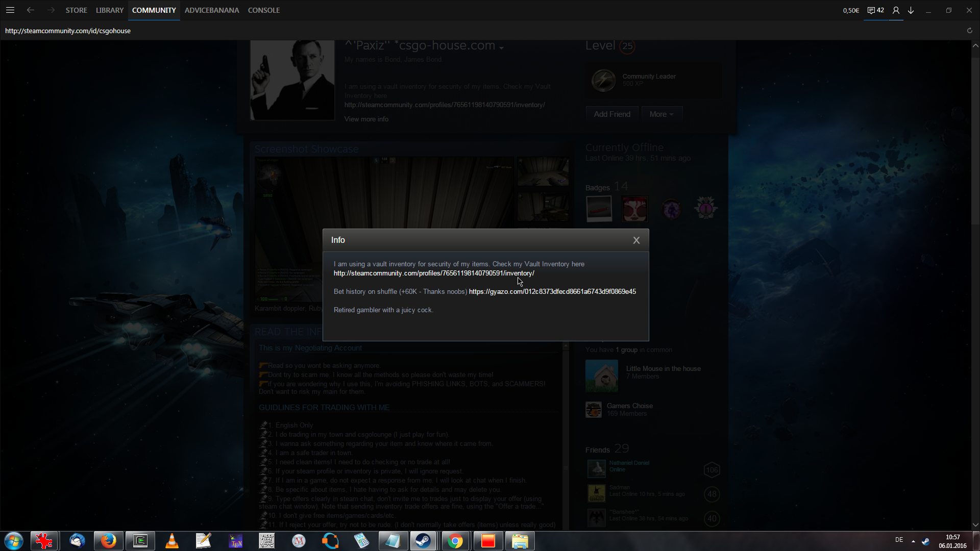Open the CONSOLE menu item
This screenshot has width=980, height=551.
tap(264, 10)
